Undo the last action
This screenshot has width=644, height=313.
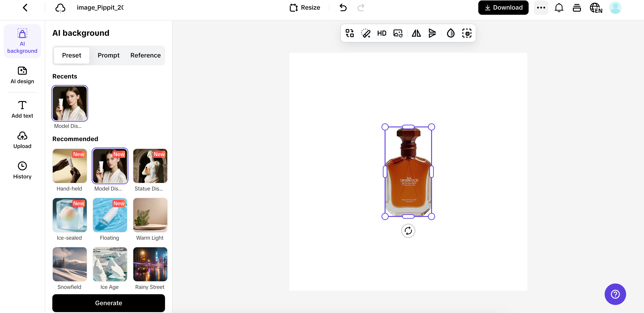coord(343,8)
